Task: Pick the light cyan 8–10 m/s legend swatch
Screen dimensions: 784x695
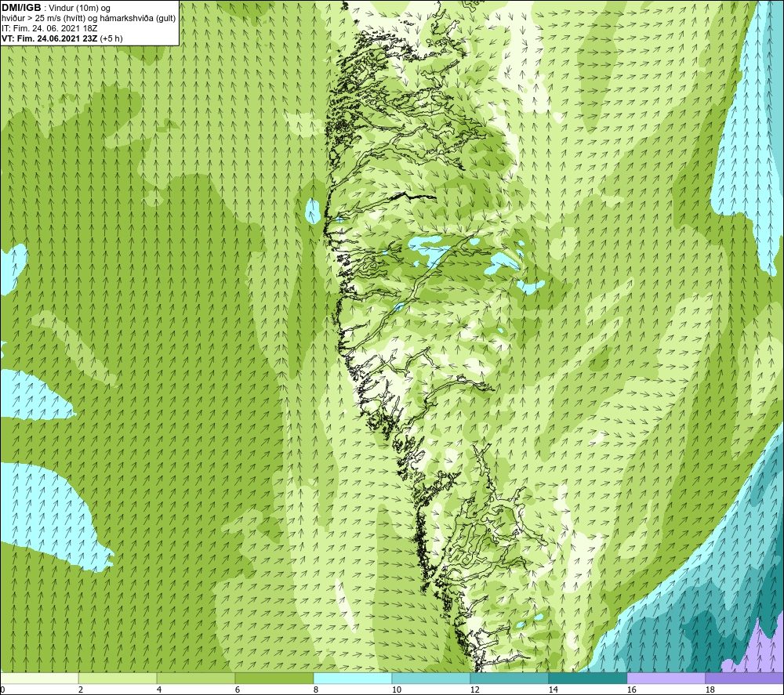Action: tap(353, 678)
